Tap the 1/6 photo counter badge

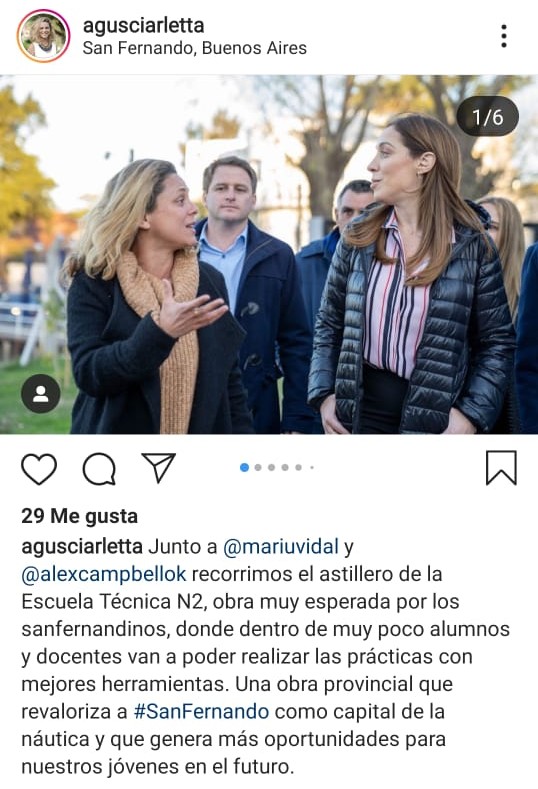[487, 117]
